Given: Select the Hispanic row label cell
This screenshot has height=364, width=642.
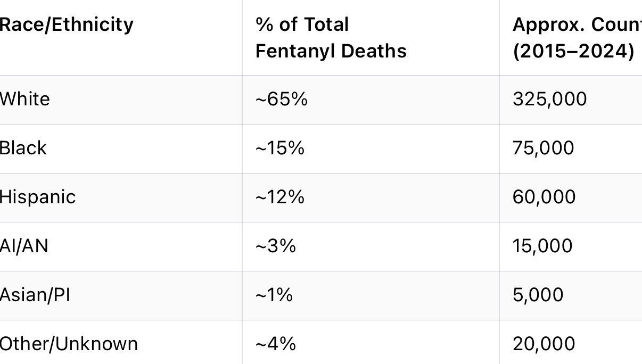Looking at the screenshot, I should (x=37, y=197).
